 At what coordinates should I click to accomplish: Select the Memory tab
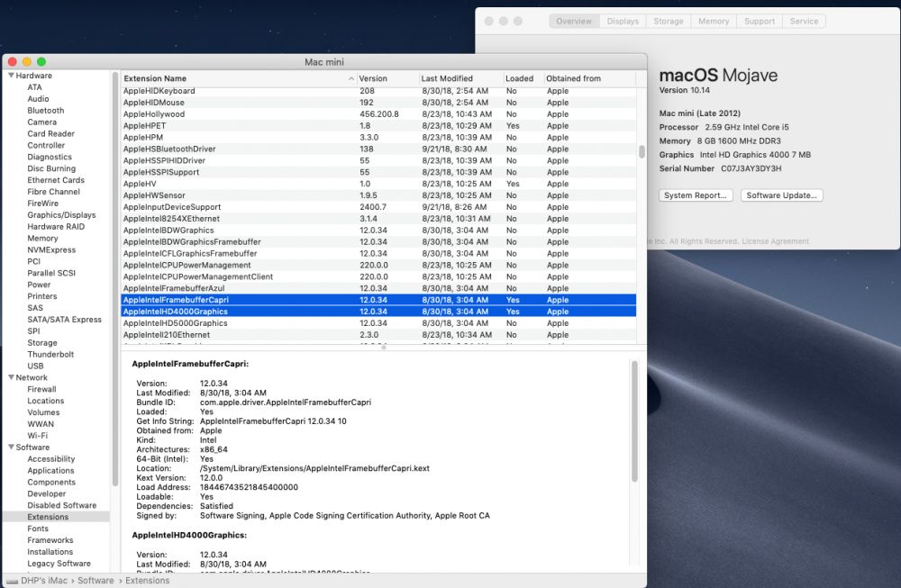click(713, 20)
